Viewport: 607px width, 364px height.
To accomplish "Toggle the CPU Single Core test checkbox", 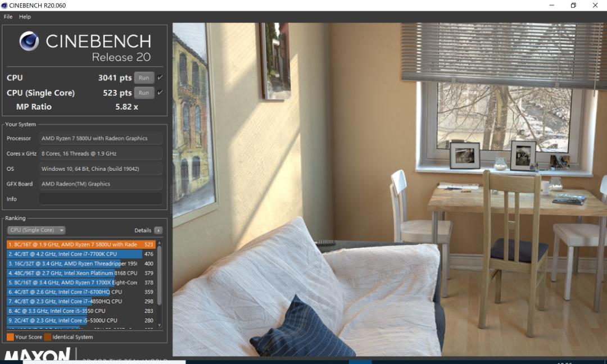I will (x=160, y=93).
